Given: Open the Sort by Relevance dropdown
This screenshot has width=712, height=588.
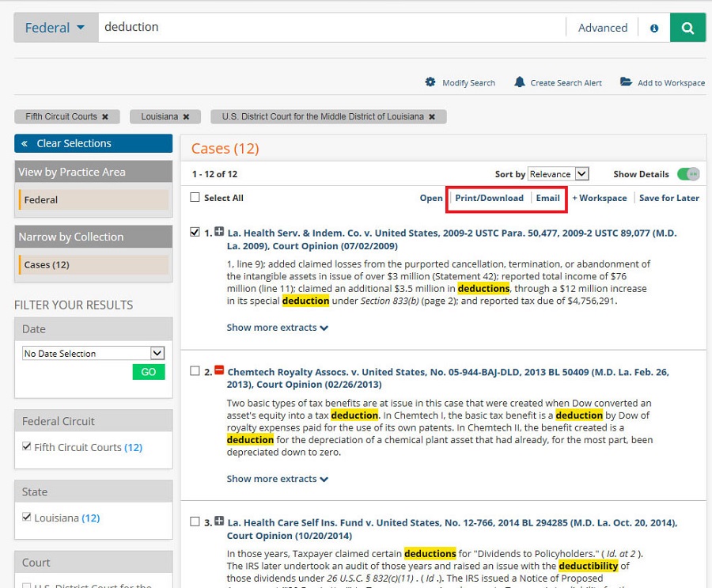Looking at the screenshot, I should coord(559,174).
